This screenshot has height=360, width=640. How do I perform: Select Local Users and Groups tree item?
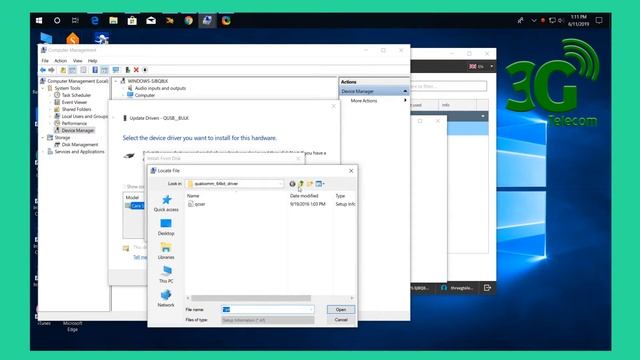(84, 117)
